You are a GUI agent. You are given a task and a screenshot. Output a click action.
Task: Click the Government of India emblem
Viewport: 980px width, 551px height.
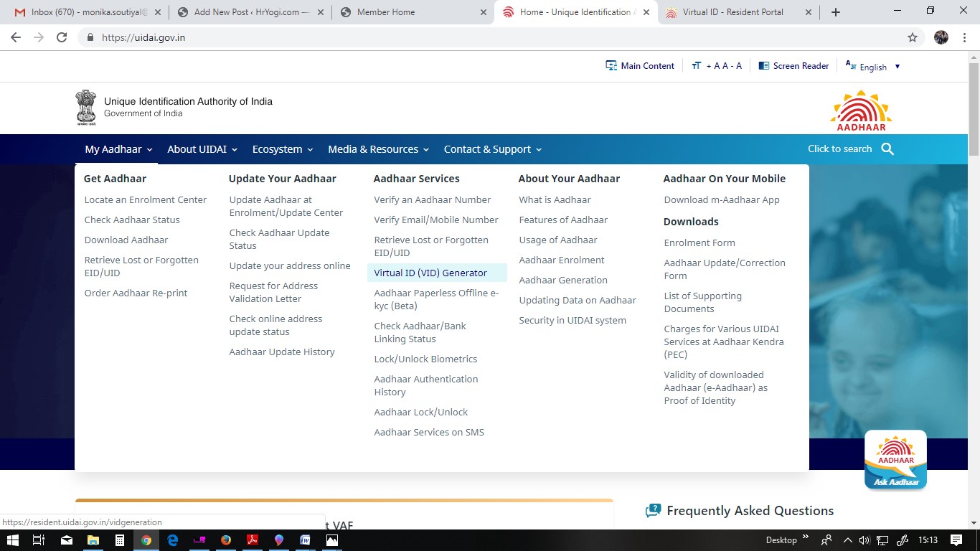pos(86,108)
